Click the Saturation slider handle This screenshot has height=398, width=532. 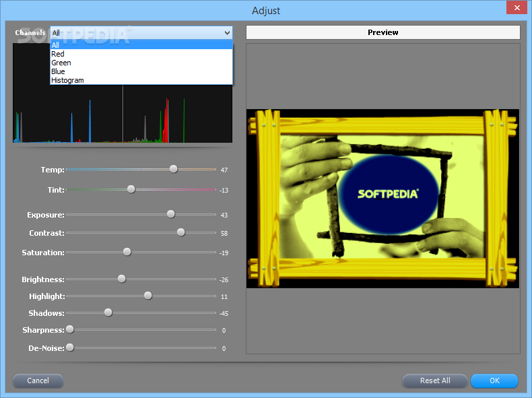[x=127, y=252]
